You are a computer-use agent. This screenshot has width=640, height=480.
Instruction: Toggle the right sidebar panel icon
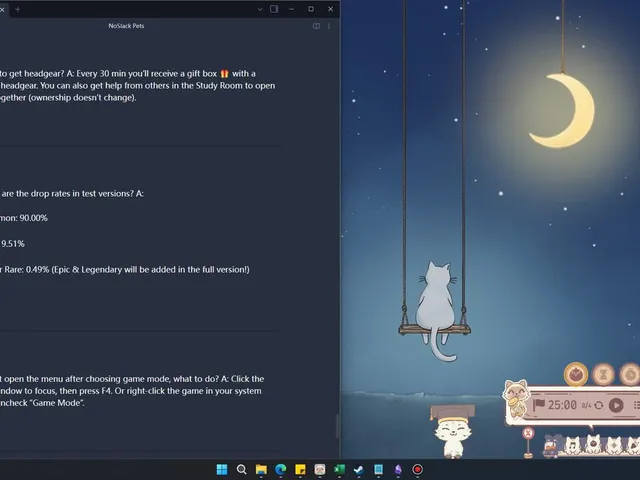coord(274,9)
